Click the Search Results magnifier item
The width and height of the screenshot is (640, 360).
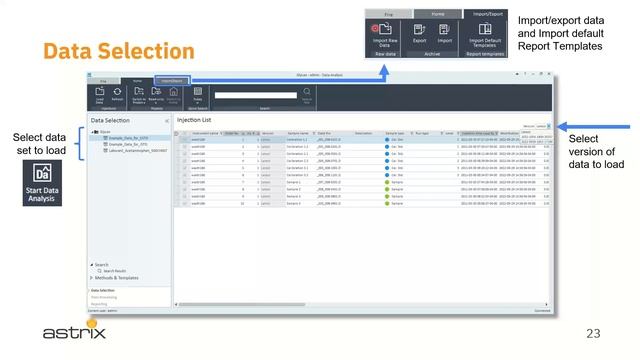(x=111, y=271)
